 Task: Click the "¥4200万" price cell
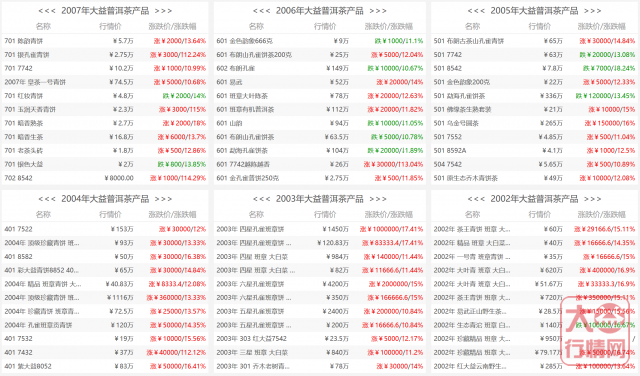[x=336, y=284]
